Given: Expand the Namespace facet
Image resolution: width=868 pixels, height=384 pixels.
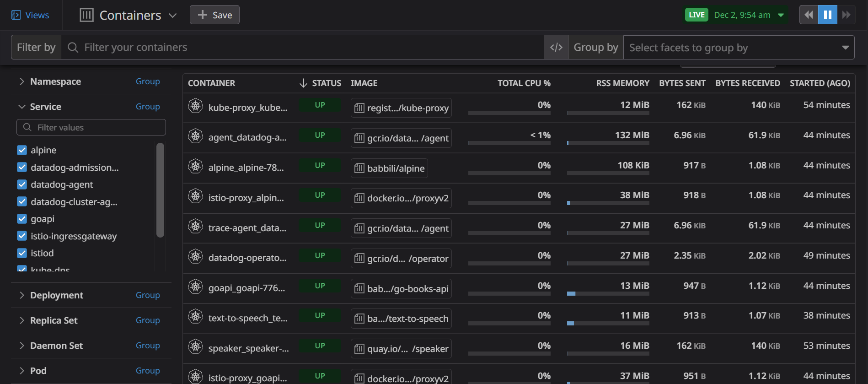Looking at the screenshot, I should click(x=21, y=81).
